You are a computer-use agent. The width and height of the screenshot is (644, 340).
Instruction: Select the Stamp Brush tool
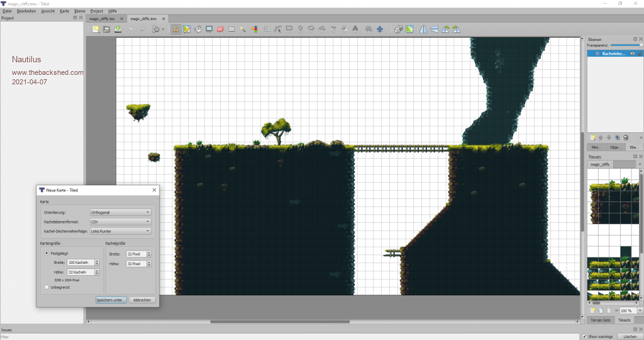tap(175, 29)
